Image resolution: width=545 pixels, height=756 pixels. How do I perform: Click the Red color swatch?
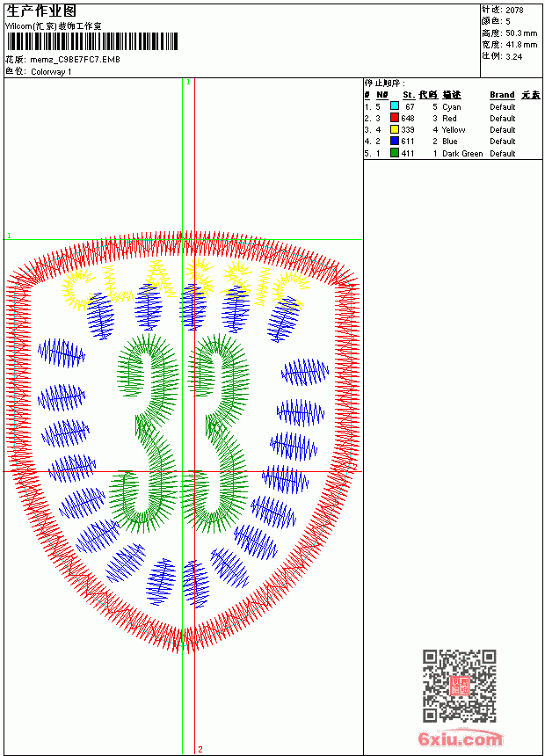click(395, 118)
